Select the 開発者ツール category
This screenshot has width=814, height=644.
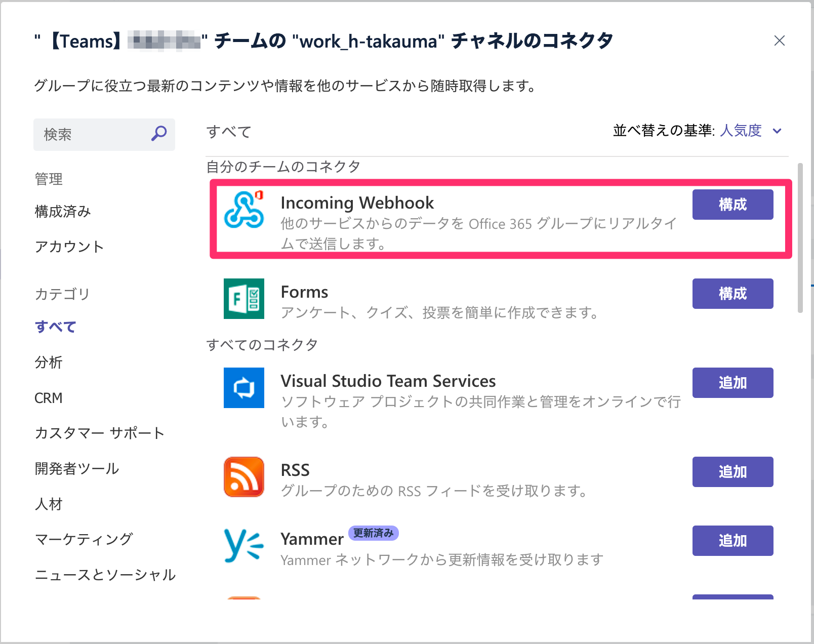tap(77, 469)
